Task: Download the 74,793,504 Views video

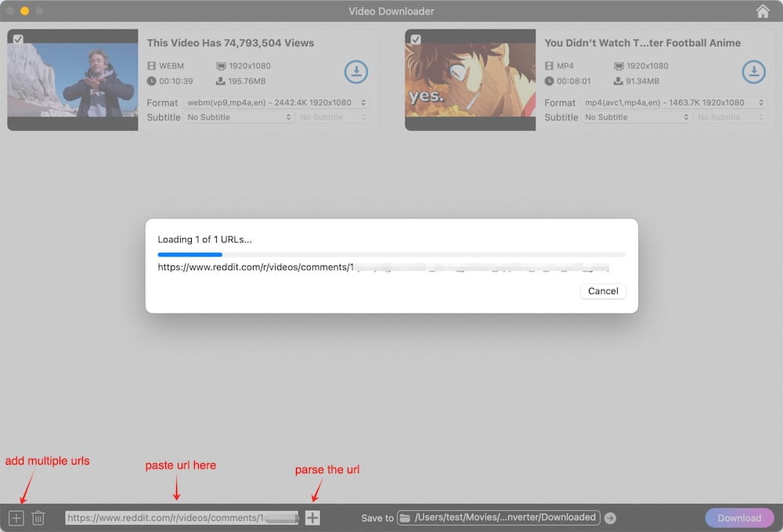Action: [356, 72]
